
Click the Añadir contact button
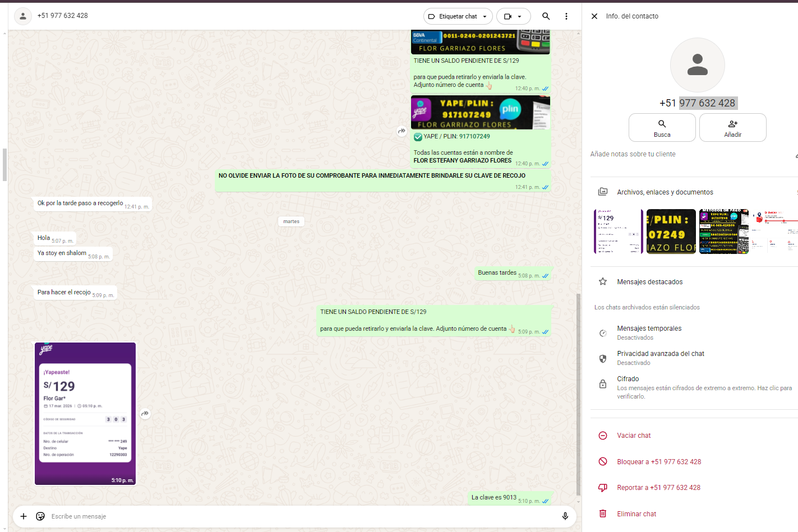point(732,128)
